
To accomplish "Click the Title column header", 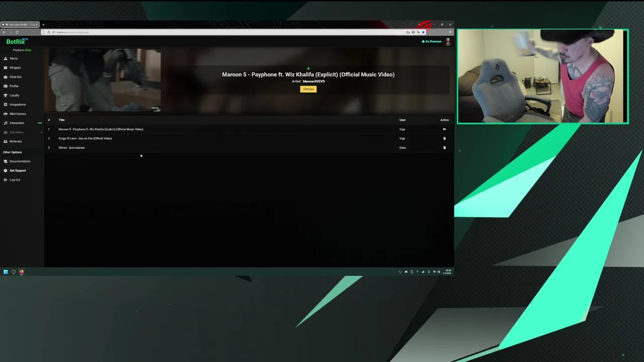I will [61, 120].
